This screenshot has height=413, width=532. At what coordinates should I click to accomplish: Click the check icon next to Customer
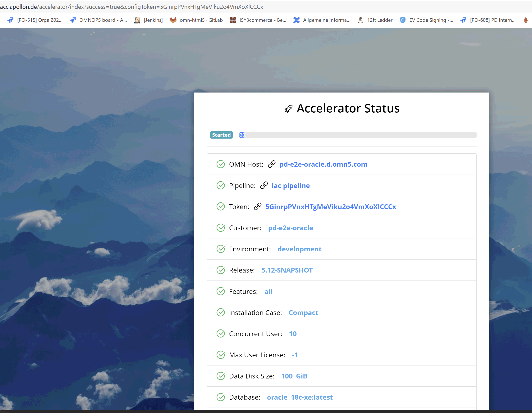(x=221, y=228)
